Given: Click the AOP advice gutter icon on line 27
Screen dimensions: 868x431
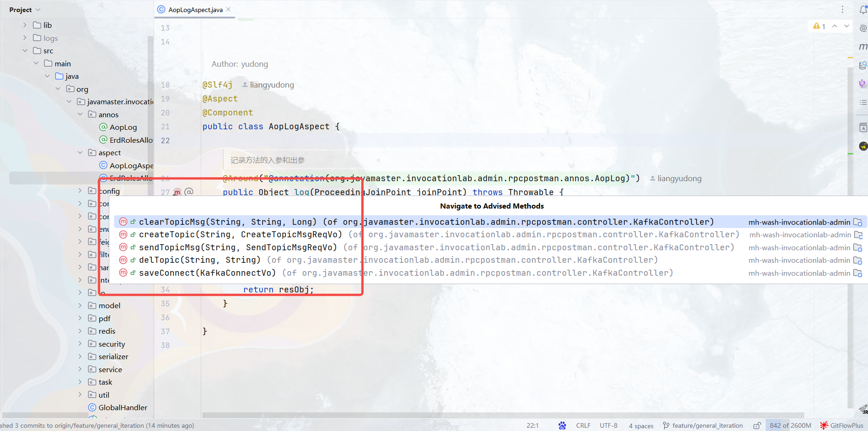Looking at the screenshot, I should (x=177, y=192).
